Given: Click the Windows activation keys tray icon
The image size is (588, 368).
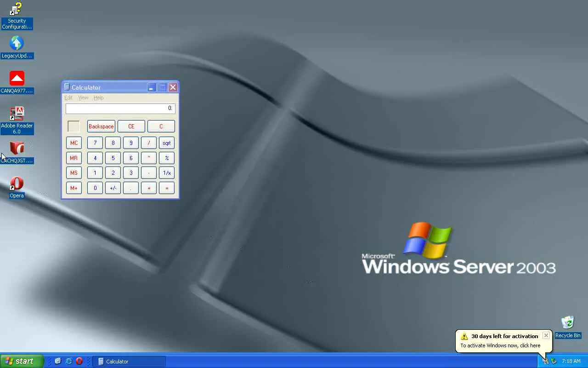Looking at the screenshot, I should coord(545,361).
